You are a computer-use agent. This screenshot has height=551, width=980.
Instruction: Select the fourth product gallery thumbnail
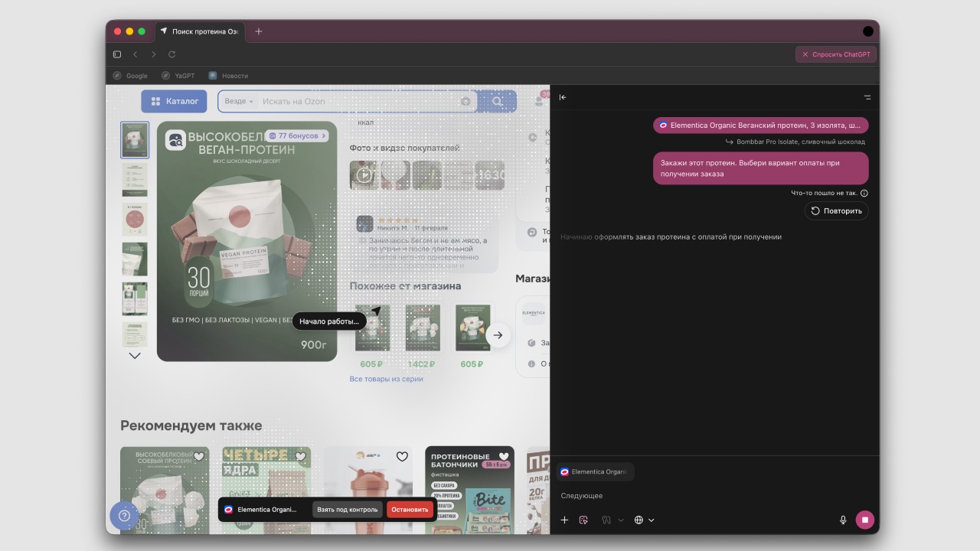[x=135, y=259]
